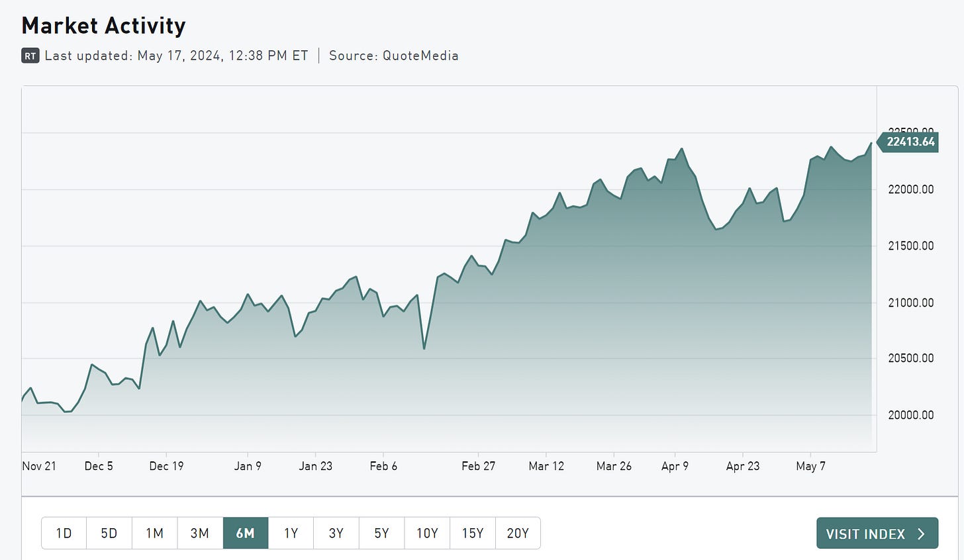Viewport: 964px width, 560px height.
Task: Select the 1D time range
Action: point(64,533)
